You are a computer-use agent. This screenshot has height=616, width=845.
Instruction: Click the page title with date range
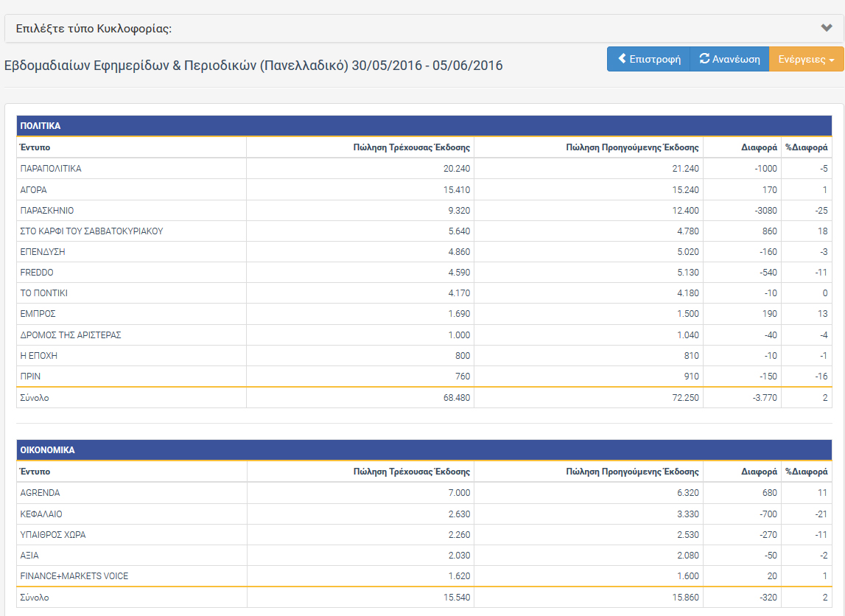(253, 66)
